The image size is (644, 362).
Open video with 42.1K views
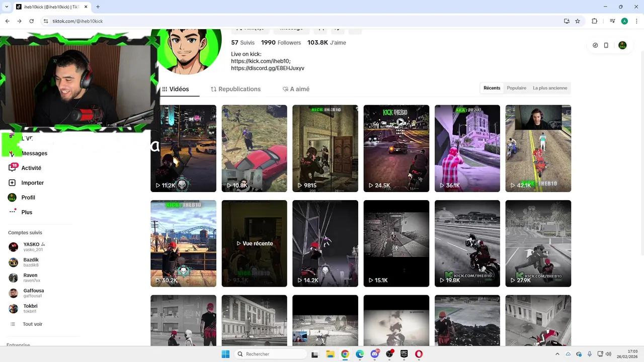(538, 148)
